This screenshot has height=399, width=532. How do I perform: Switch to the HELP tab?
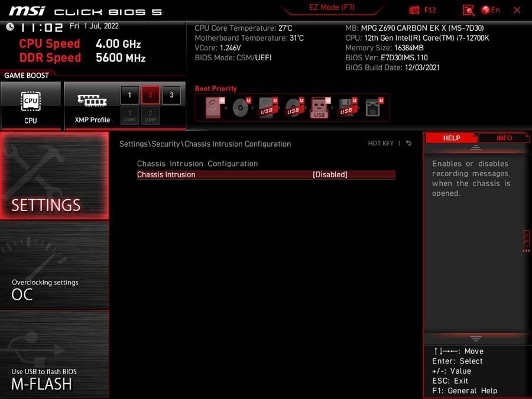click(x=452, y=138)
